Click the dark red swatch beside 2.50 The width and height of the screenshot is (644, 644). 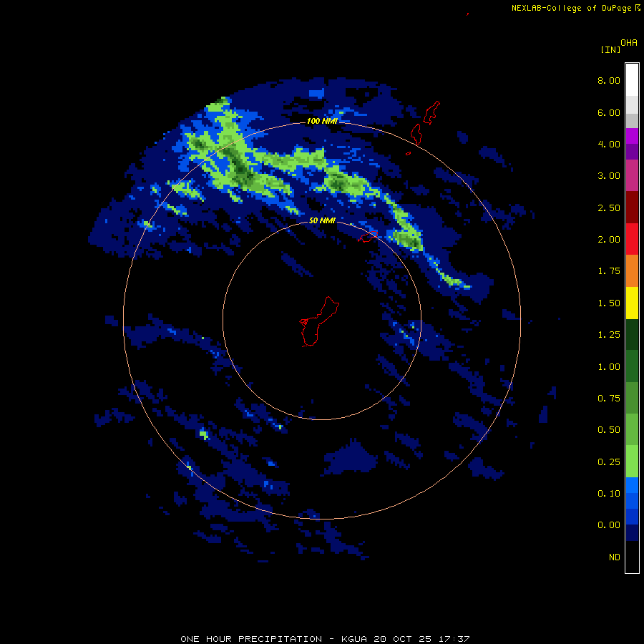pyautogui.click(x=632, y=208)
